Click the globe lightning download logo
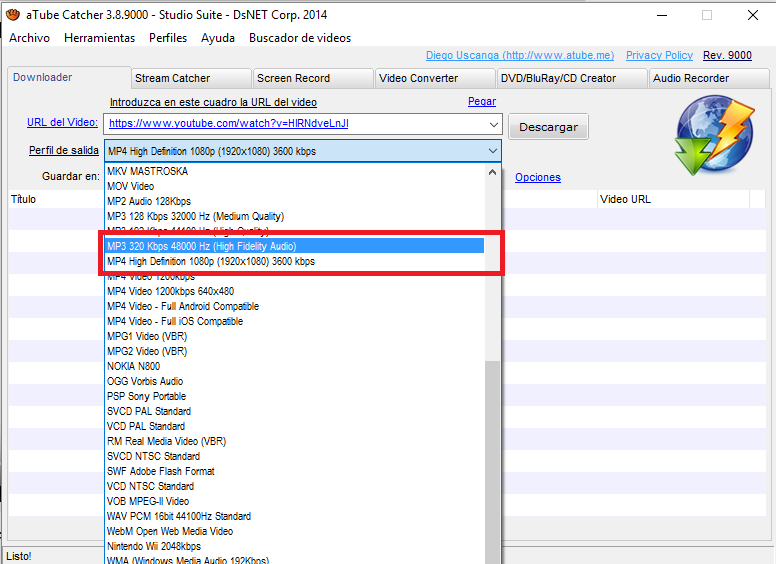776x564 pixels. (714, 136)
